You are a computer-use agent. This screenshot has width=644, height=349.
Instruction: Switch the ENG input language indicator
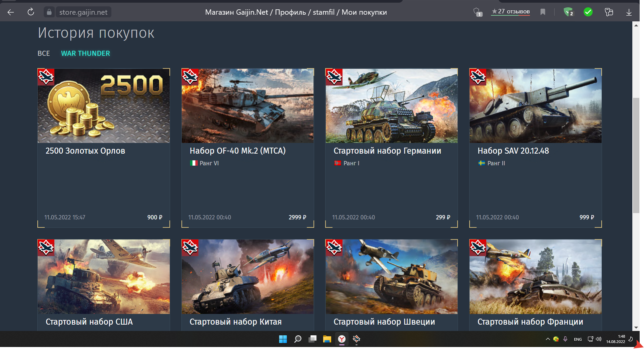pos(578,339)
